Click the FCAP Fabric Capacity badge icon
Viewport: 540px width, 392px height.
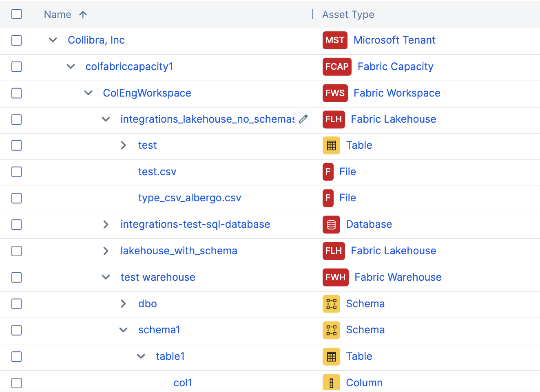pos(336,67)
